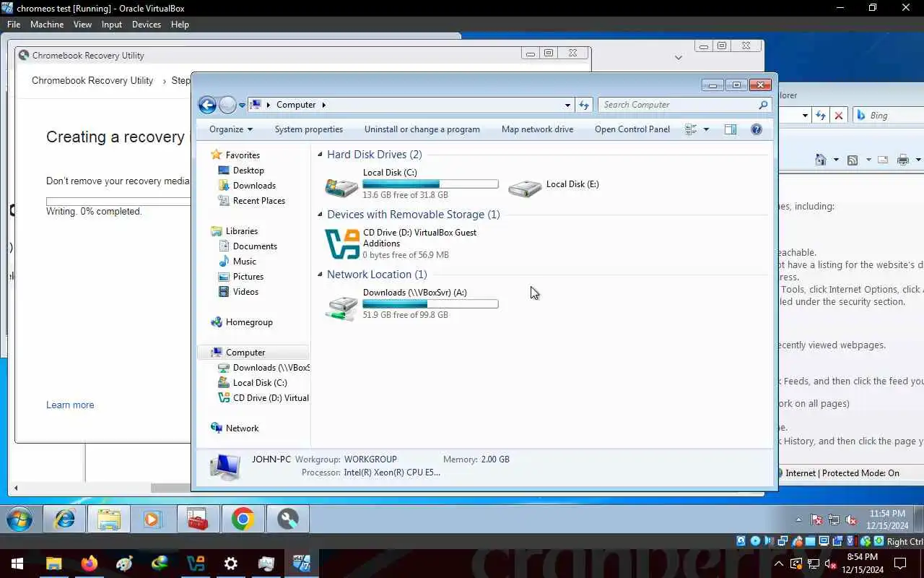Click the Writing progress bar in Recovery Utility
The image size is (924, 578).
[x=118, y=202]
